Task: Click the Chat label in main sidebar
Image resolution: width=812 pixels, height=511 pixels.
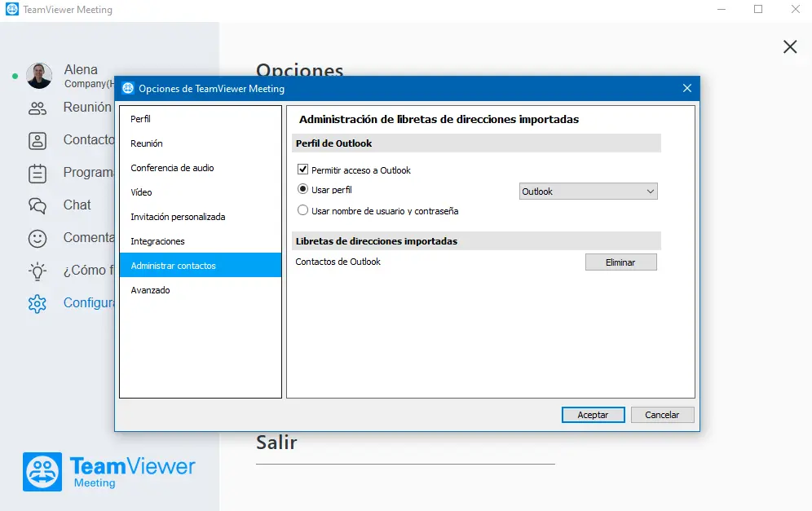Action: pyautogui.click(x=77, y=205)
